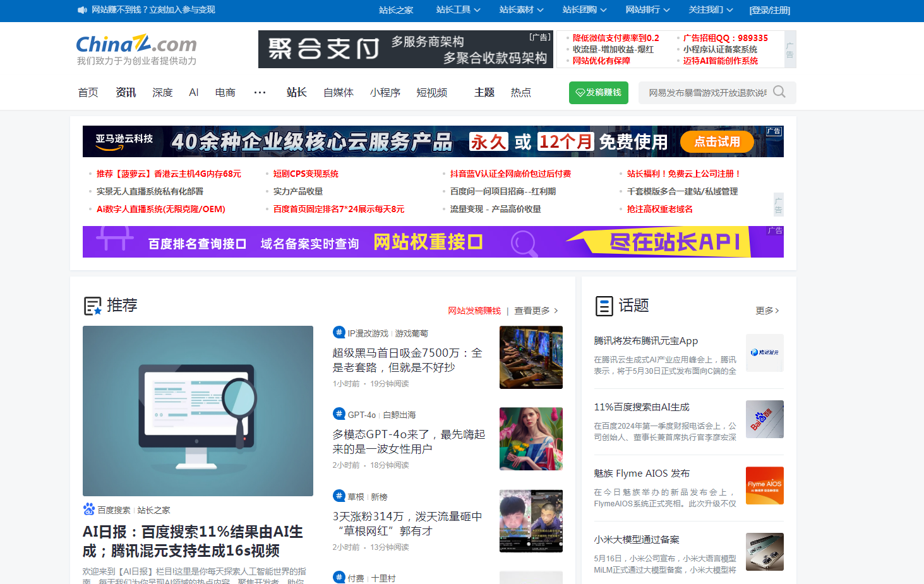Click the green 发稿赚钱 button

[x=598, y=92]
